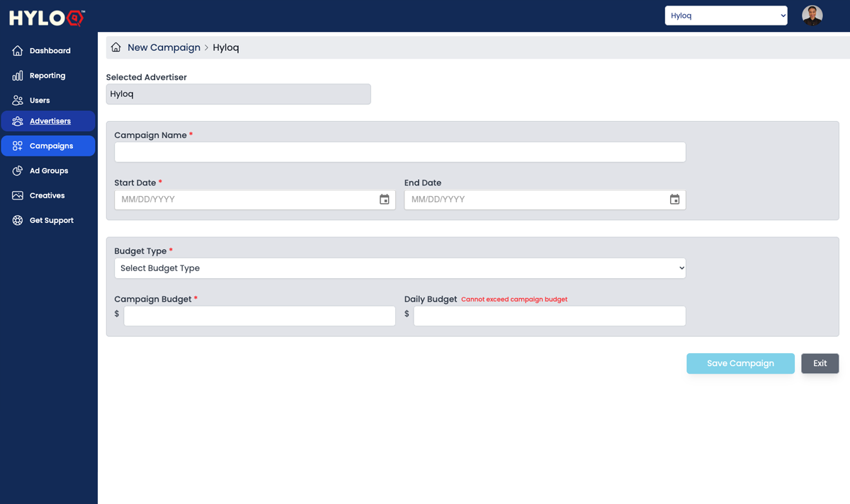The width and height of the screenshot is (850, 504).
Task: Expand the Select Budget Type dropdown
Action: coord(399,268)
